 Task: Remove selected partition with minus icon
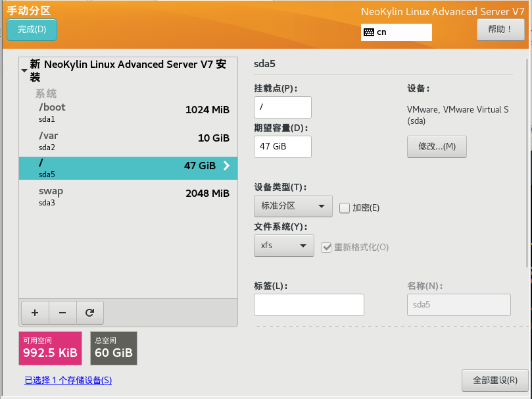62,313
